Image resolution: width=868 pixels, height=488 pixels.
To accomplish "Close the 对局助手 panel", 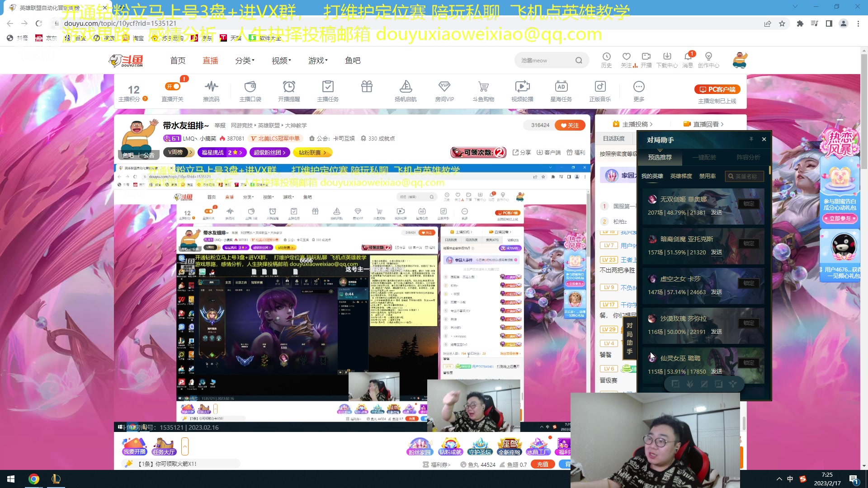I will point(764,139).
